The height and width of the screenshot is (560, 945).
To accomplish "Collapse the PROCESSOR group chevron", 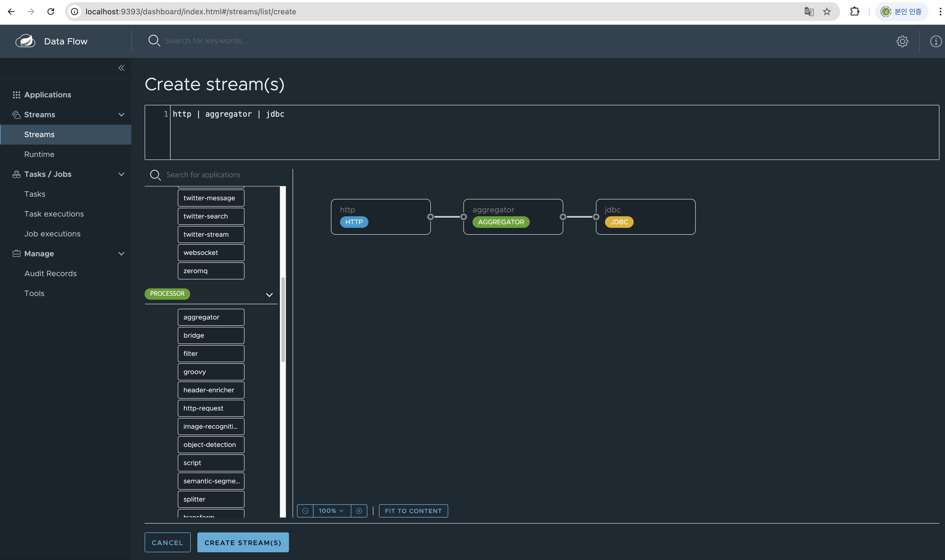I will (x=269, y=295).
